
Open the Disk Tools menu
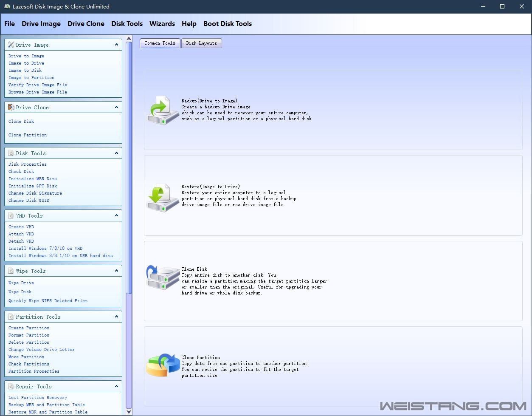pos(127,24)
